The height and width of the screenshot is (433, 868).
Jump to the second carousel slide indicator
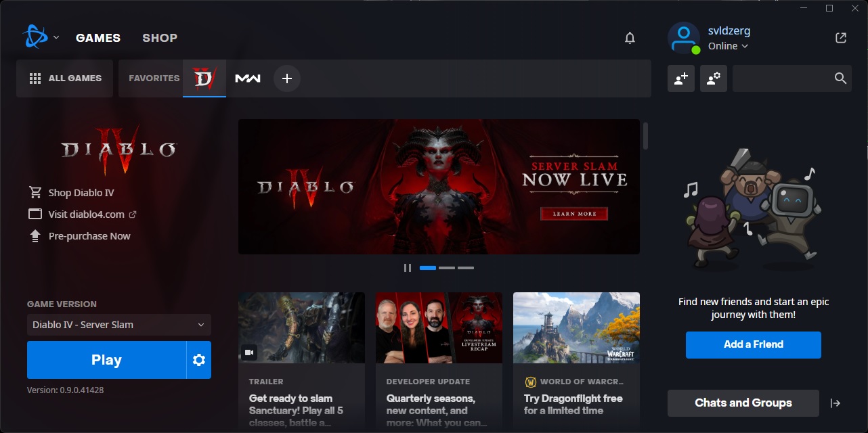coord(447,268)
